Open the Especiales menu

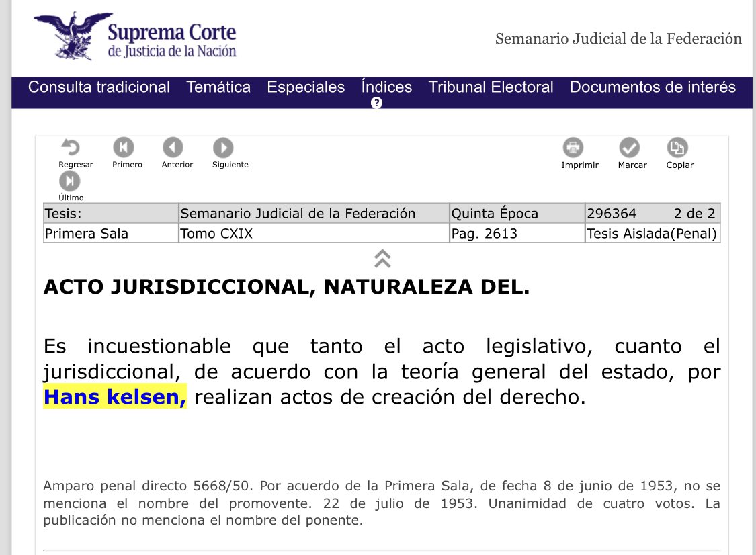pyautogui.click(x=306, y=87)
